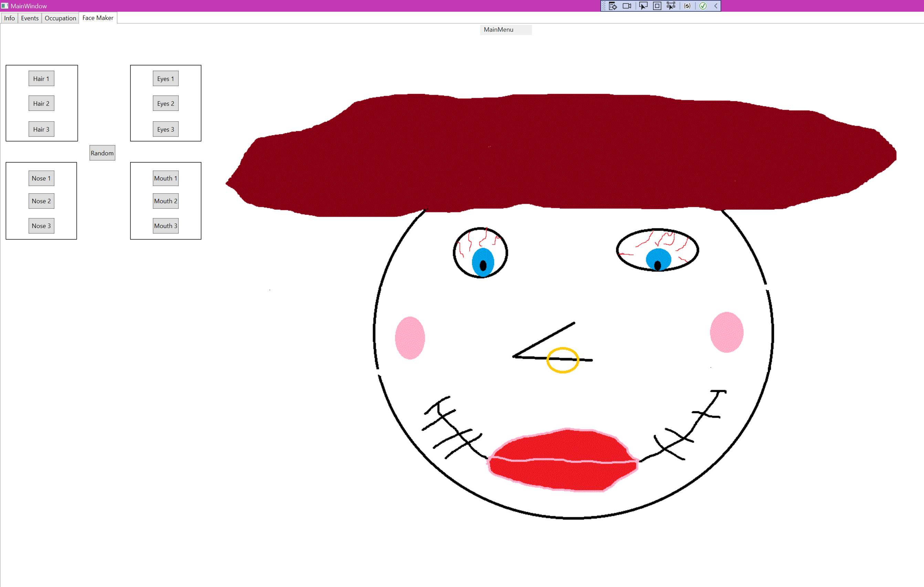Click the green checkmark status icon
Image resolution: width=924 pixels, height=587 pixels.
(x=703, y=6)
